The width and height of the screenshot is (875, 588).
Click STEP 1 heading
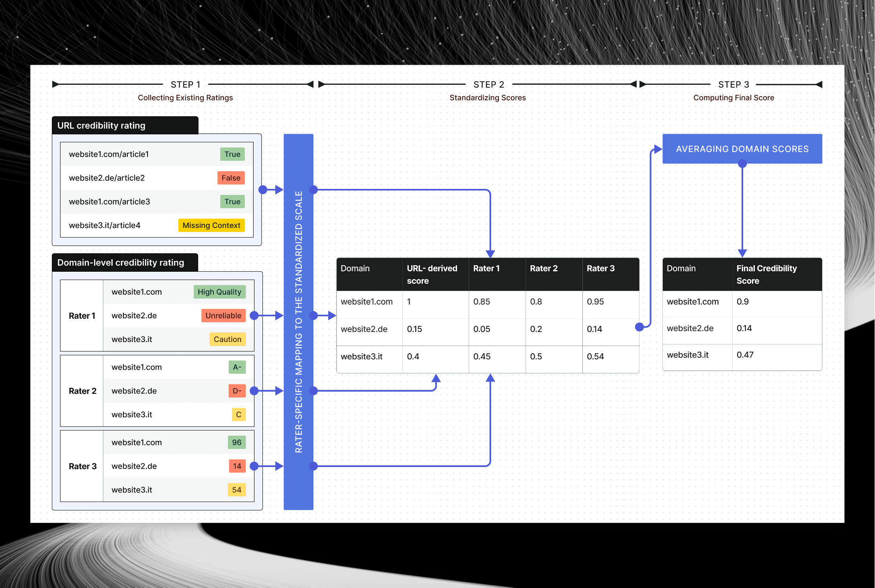coord(185,84)
